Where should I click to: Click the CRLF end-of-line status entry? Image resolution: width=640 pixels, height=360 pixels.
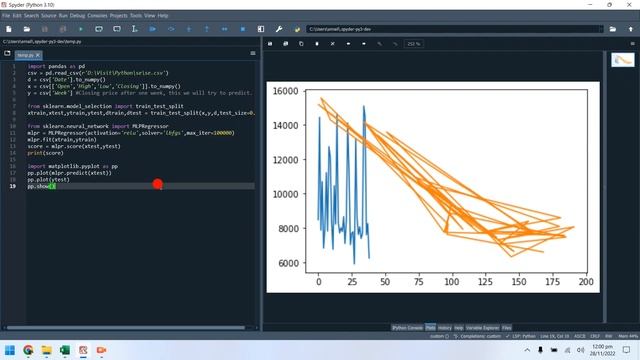click(x=595, y=336)
